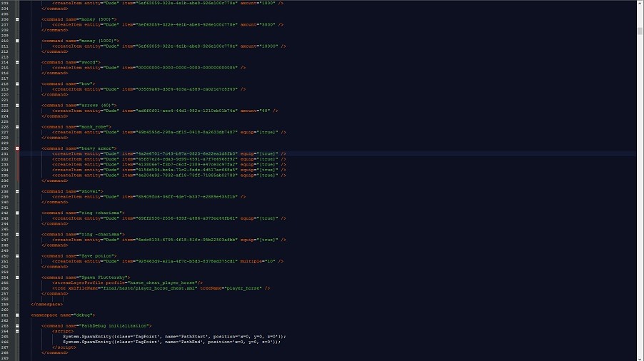The width and height of the screenshot is (644, 361).
Task: Click the SpawnEntity line with name='PathEnd'
Action: 171,342
